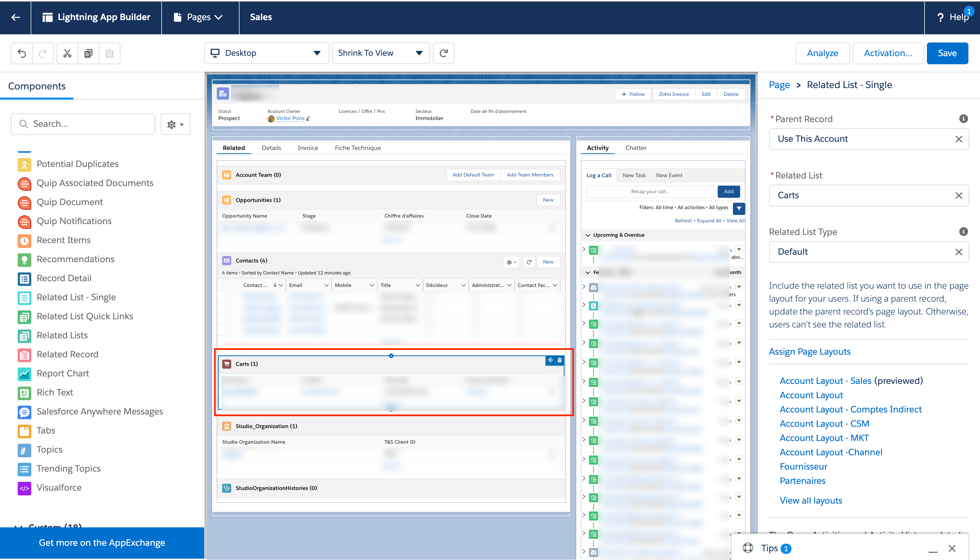The image size is (980, 560).
Task: Open the Pages menu
Action: [199, 17]
